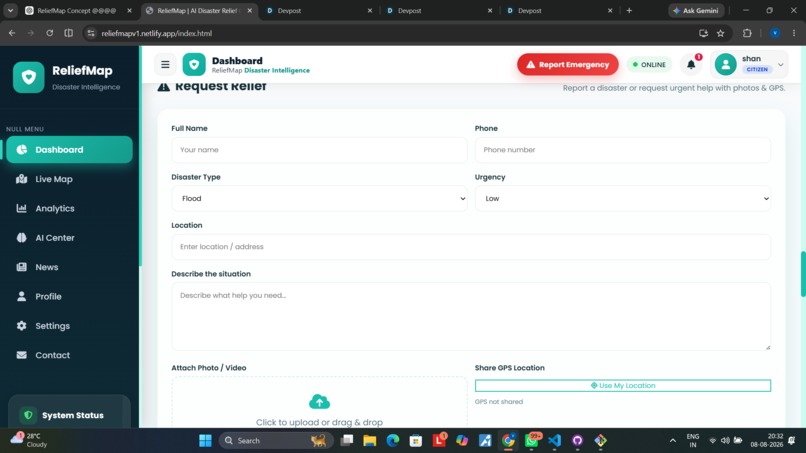Click the cloud upload icon
This screenshot has width=806, height=453.
pos(319,402)
